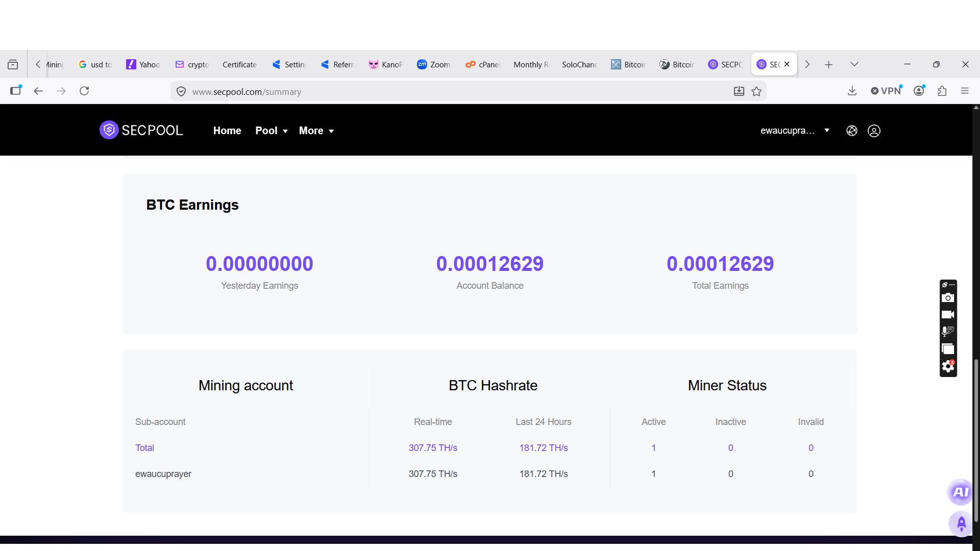980x551 pixels.
Task: Click the rocket back-to-top button
Action: pos(961,523)
